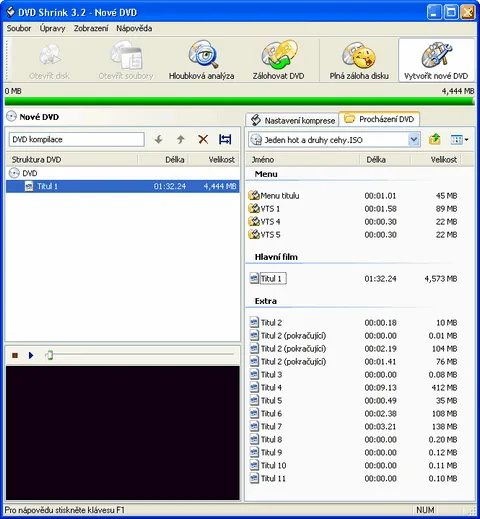The height and width of the screenshot is (519, 480).
Task: Stop preview playback
Action: pyautogui.click(x=15, y=355)
